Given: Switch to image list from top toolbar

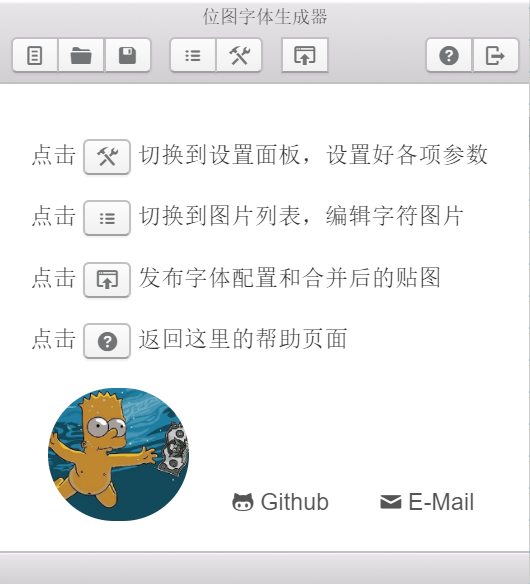Looking at the screenshot, I should (x=193, y=55).
